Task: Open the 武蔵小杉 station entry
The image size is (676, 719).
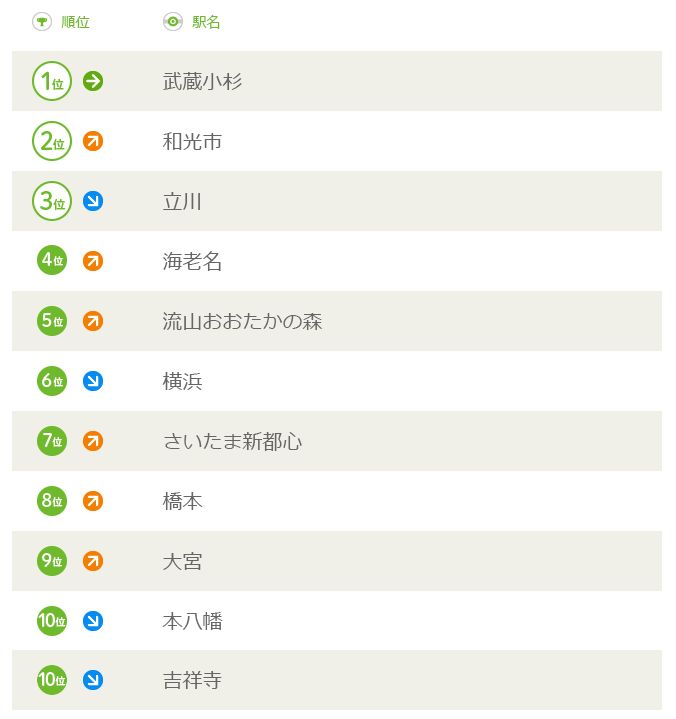Action: 202,81
